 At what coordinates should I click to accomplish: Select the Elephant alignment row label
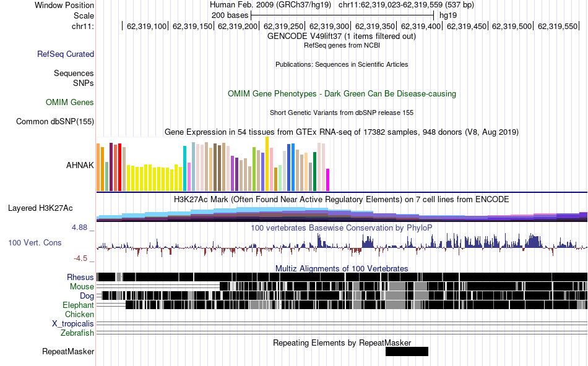[x=78, y=305]
